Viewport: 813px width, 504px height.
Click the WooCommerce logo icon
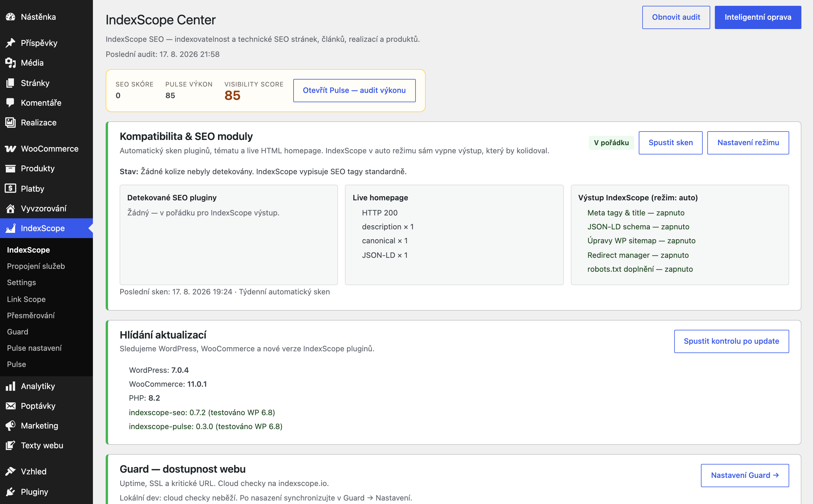pyautogui.click(x=10, y=149)
